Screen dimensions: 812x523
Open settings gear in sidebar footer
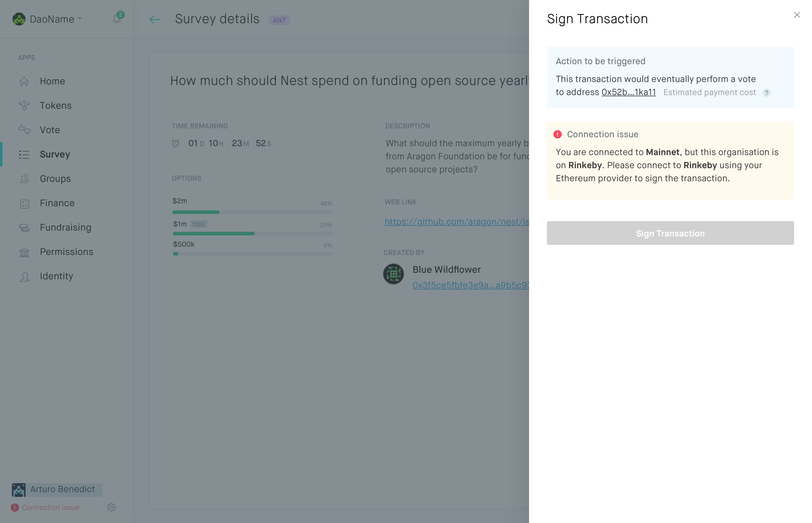coord(111,507)
